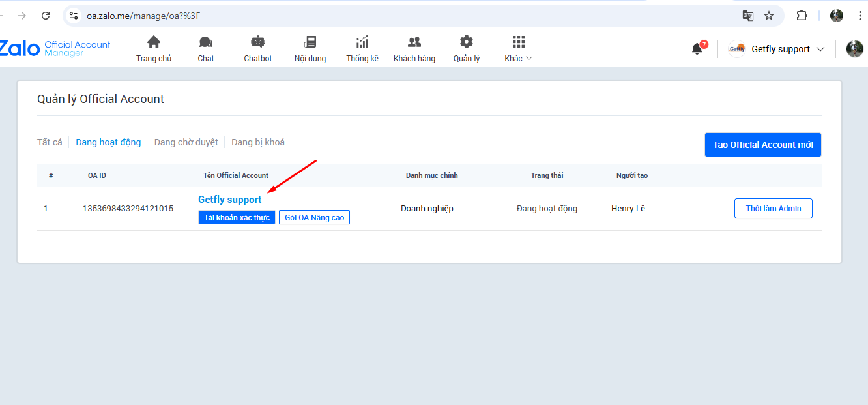Select the Tất cả filter tab
The width and height of the screenshot is (868, 405).
point(50,142)
